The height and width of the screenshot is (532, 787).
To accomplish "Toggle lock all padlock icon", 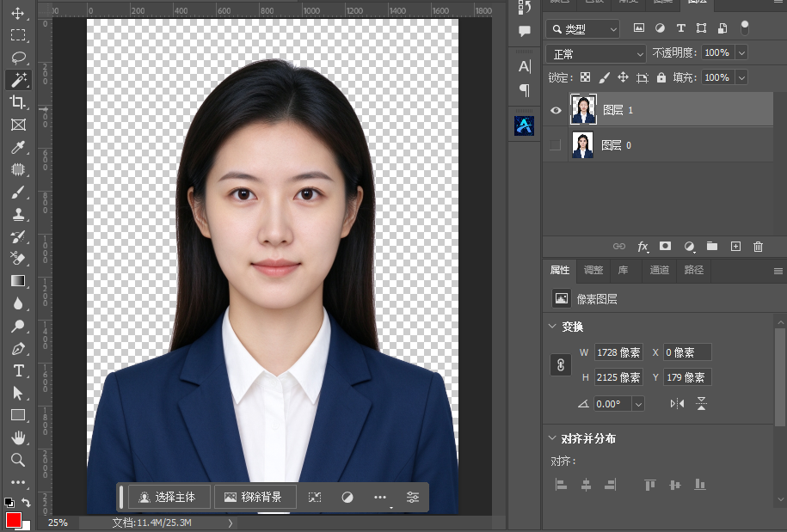I will click(661, 77).
